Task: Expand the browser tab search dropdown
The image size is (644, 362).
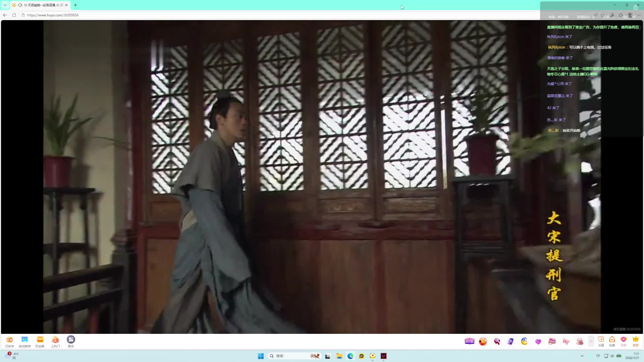Action: (5, 5)
